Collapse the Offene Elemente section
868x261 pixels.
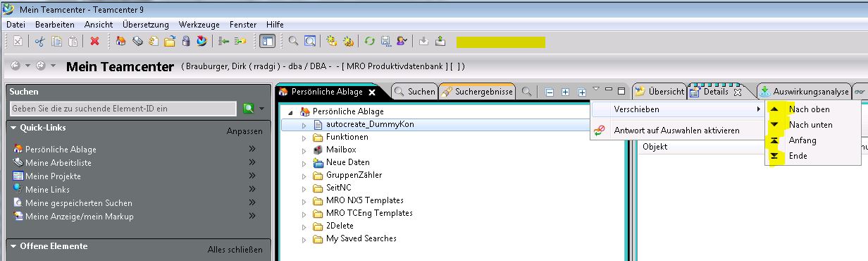click(x=13, y=246)
